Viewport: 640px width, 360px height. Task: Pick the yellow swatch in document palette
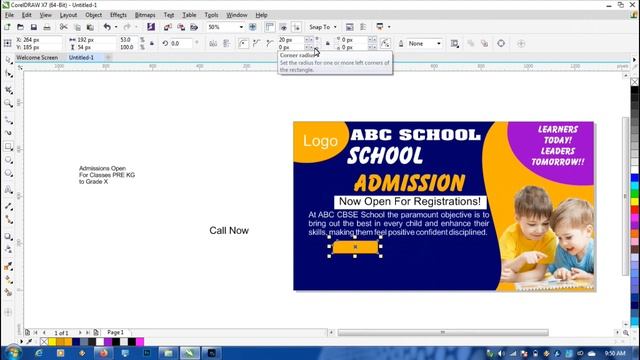point(52,342)
